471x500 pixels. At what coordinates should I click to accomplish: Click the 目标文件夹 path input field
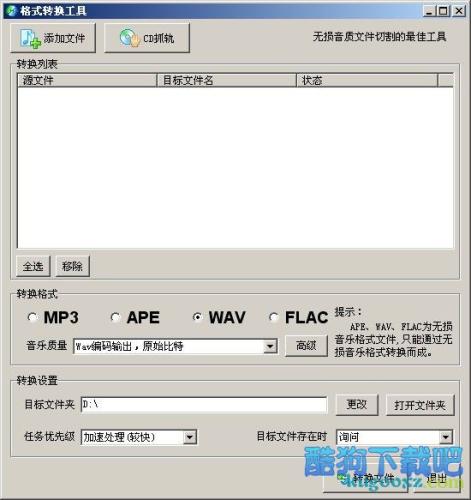(204, 405)
